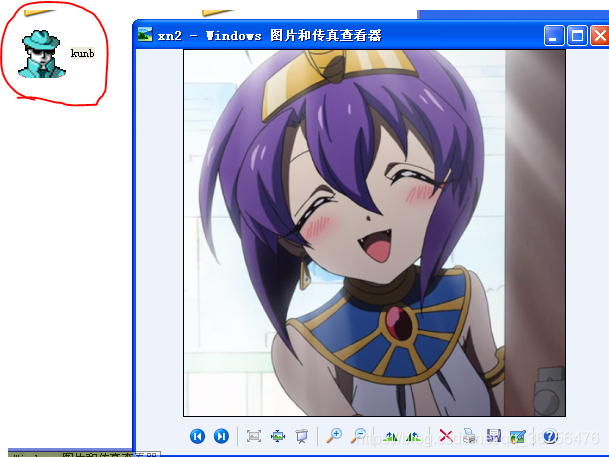
Task: Maximize the xn2 picture viewer window
Action: pos(577,36)
